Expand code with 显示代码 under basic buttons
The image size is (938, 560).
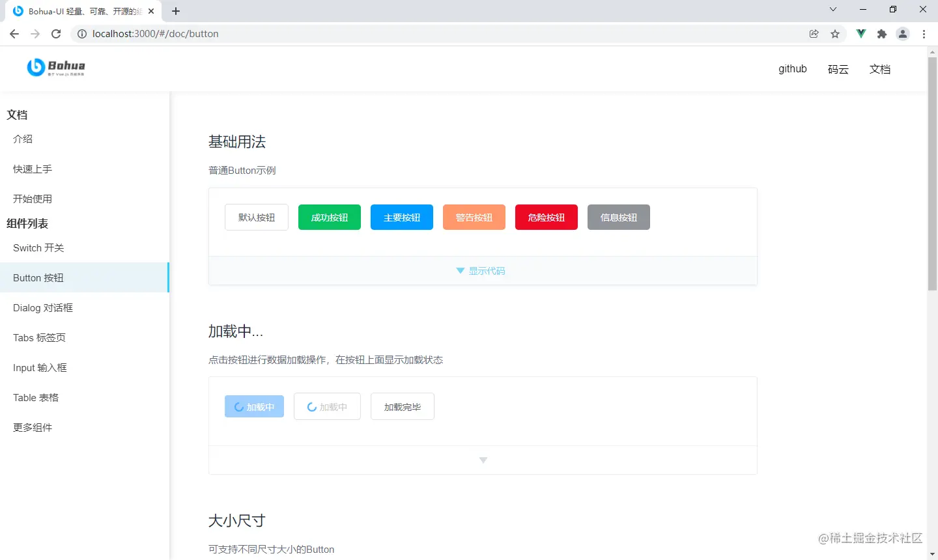click(483, 271)
